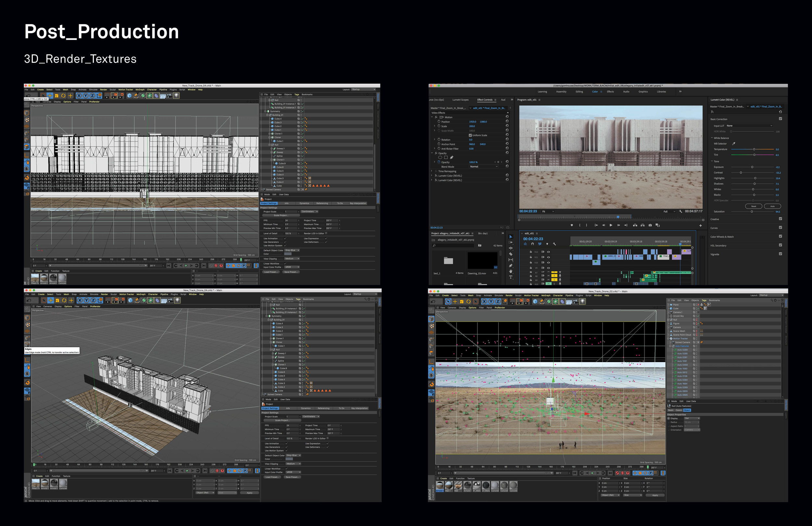Open Coord. tab in New_Track_Drone_02 attributes
The height and width of the screenshot is (526, 812).
(679, 410)
